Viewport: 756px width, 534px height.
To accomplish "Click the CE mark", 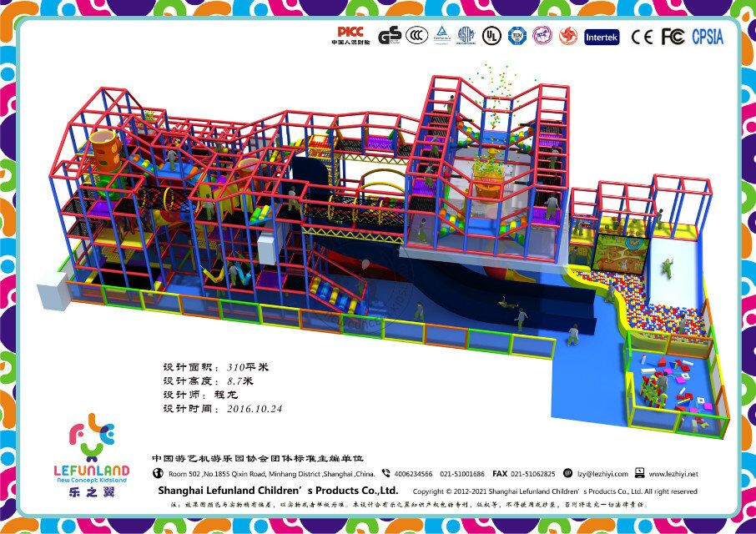I will [642, 37].
